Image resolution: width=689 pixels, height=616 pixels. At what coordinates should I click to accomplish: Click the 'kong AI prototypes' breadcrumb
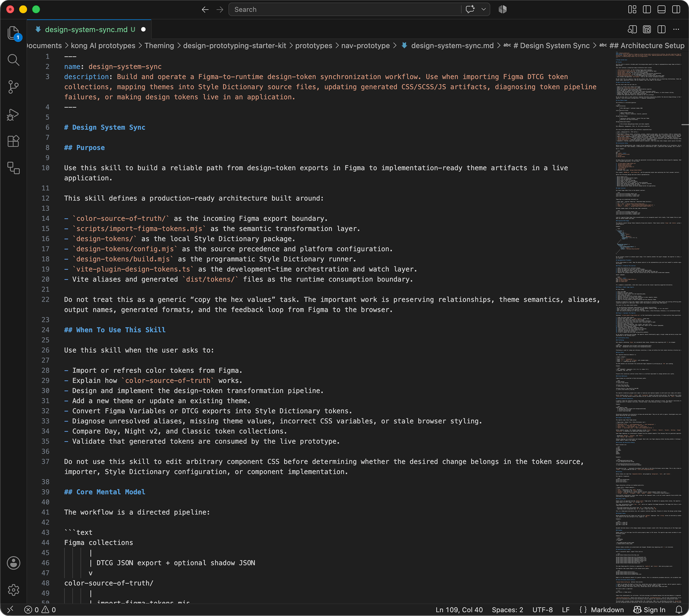pos(103,46)
